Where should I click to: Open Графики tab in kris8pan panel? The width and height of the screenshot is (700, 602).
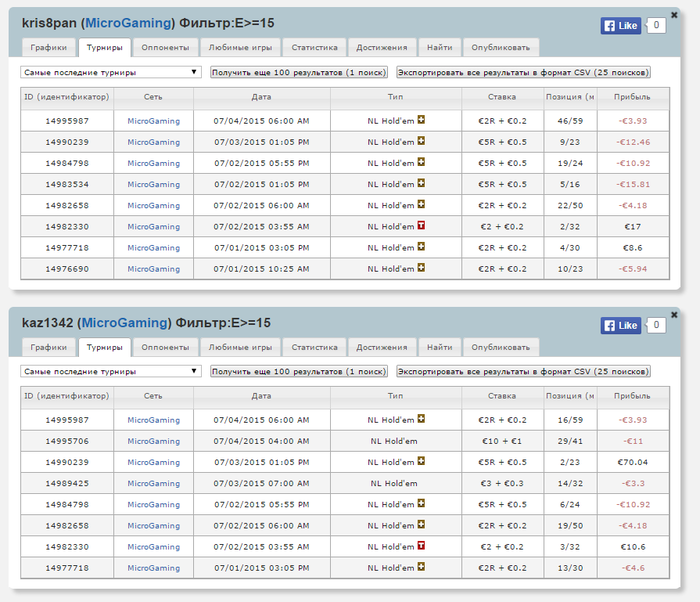49,47
